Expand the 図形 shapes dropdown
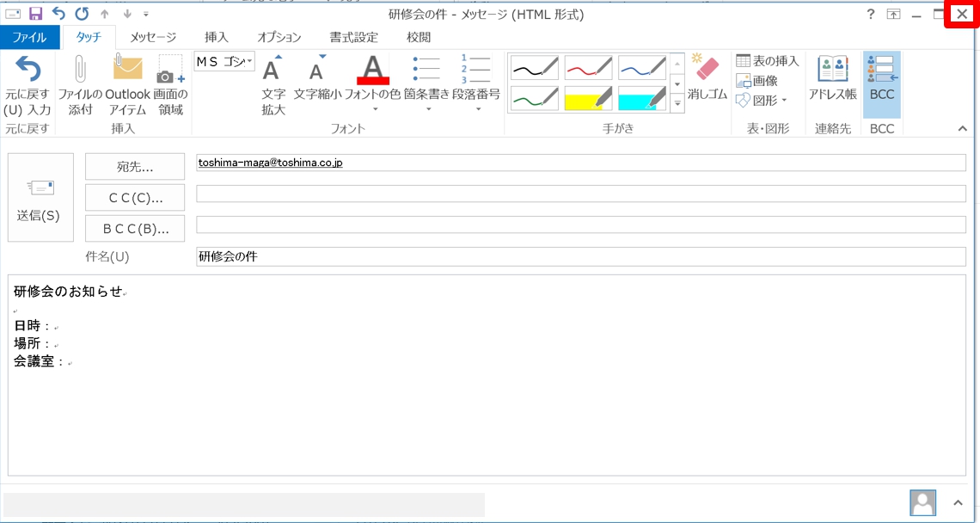980x523 pixels. click(x=783, y=101)
